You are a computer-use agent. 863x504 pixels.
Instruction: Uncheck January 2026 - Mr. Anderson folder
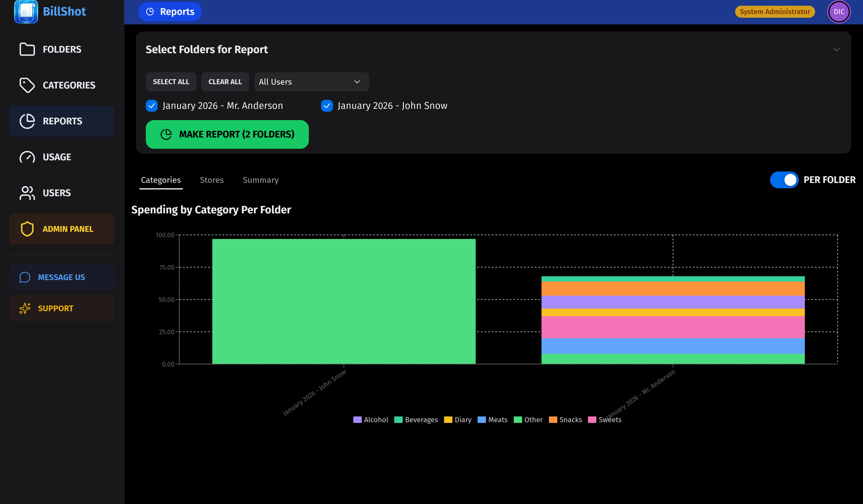(x=152, y=106)
